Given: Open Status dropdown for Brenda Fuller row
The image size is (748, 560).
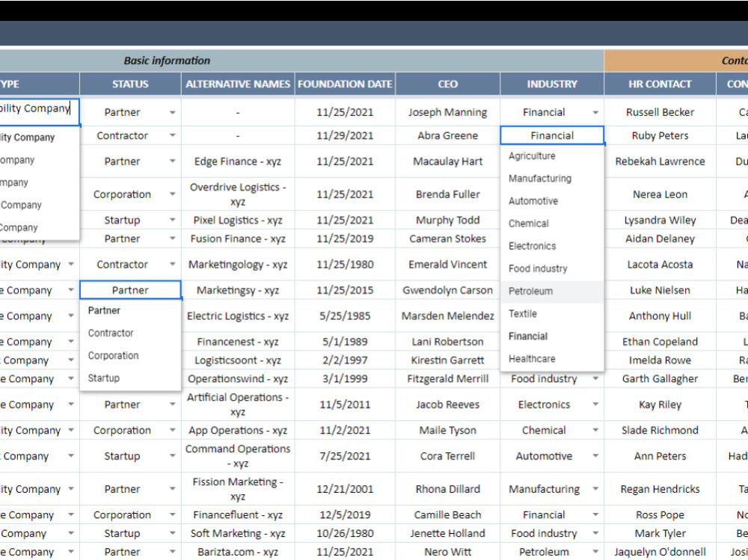Looking at the screenshot, I should (172, 194).
